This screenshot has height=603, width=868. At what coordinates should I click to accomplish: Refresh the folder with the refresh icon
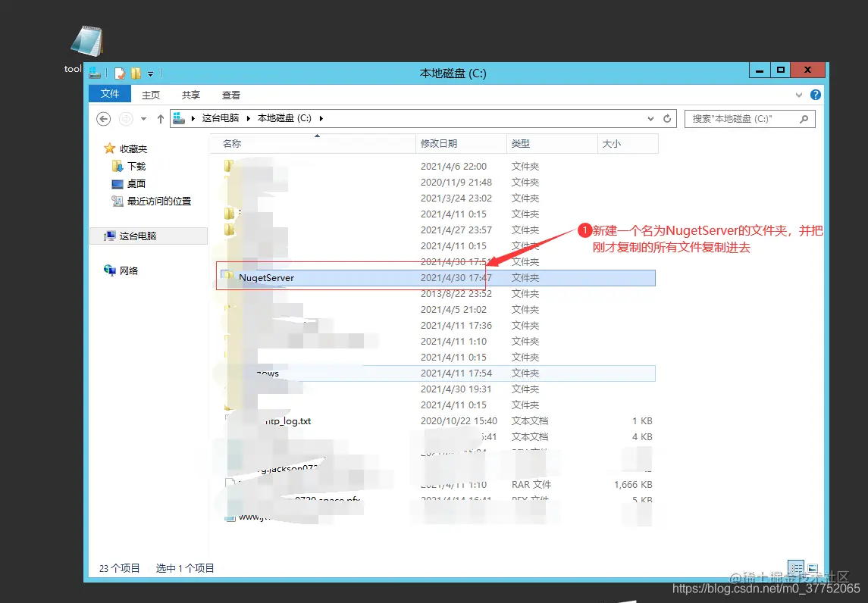coord(667,118)
